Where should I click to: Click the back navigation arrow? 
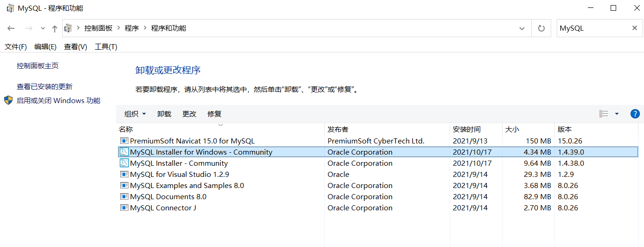point(11,28)
